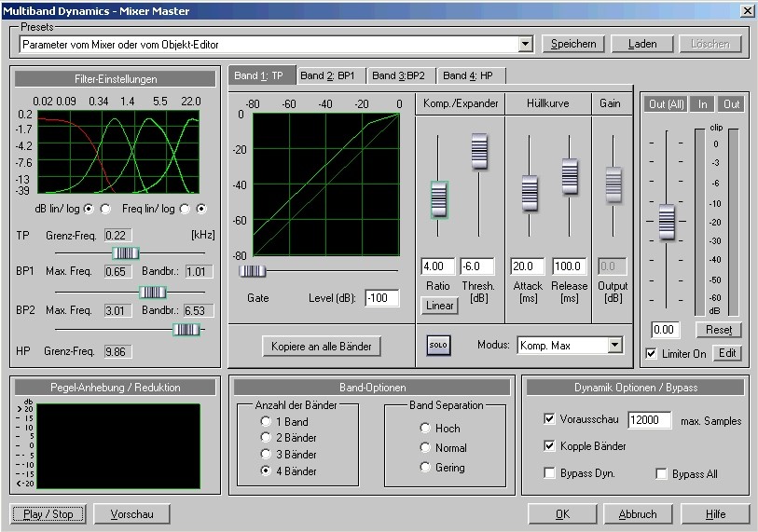Select dB log radio button
758x532 pixels.
(105, 209)
